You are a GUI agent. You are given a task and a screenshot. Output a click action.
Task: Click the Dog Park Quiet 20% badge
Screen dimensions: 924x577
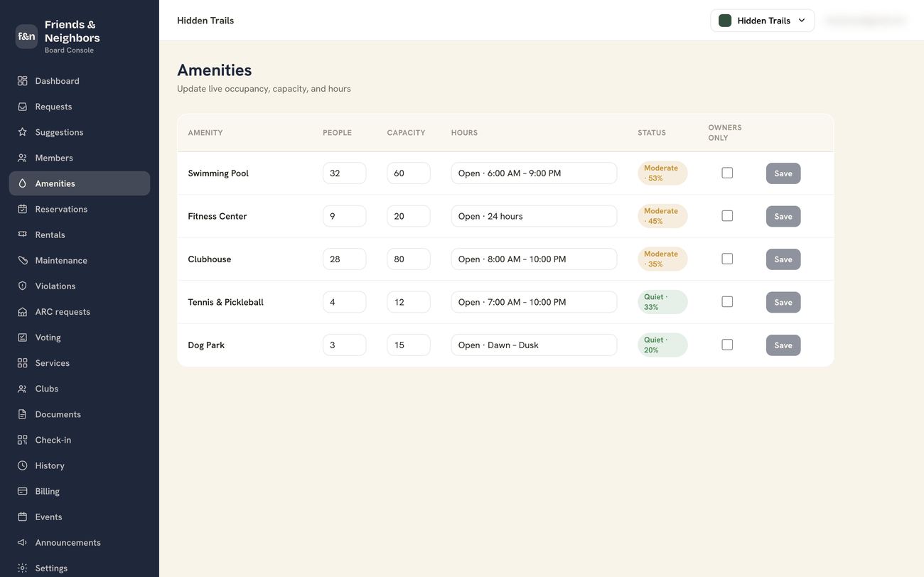[x=662, y=345]
